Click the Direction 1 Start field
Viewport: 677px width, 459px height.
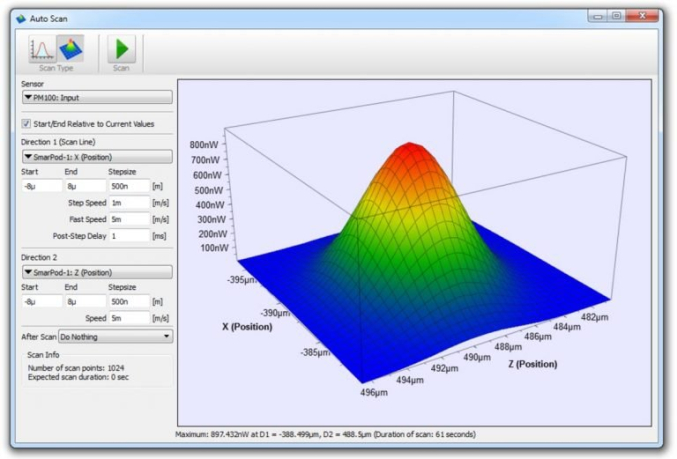(x=40, y=186)
